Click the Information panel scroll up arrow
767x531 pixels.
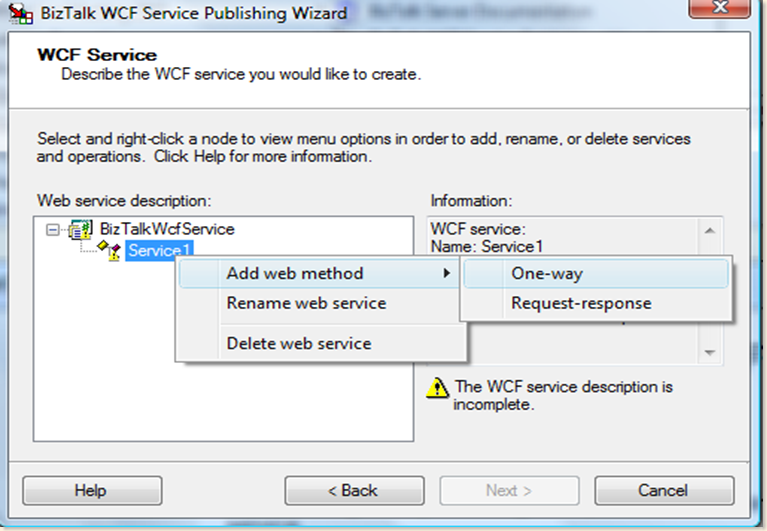click(x=710, y=231)
